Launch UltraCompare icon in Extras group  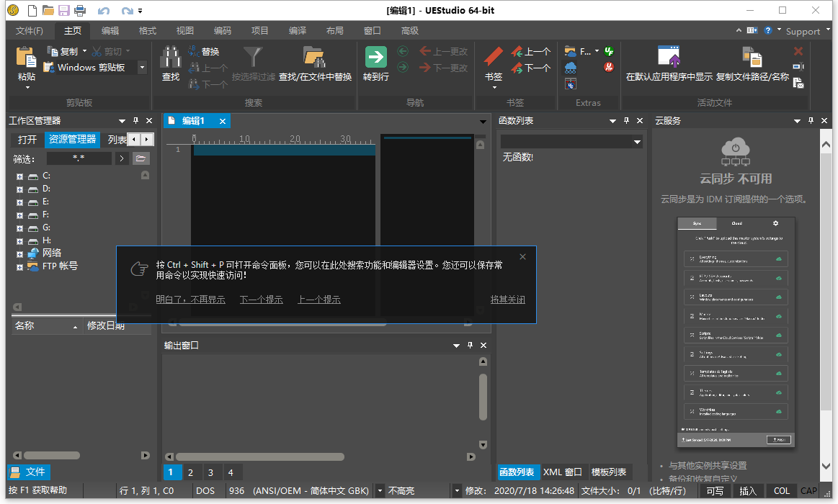(571, 84)
